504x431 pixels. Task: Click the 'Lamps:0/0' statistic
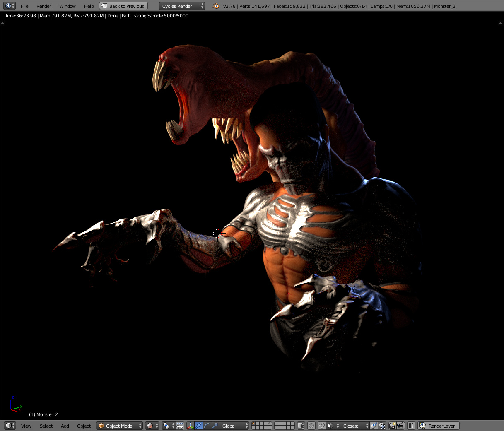[x=381, y=6]
